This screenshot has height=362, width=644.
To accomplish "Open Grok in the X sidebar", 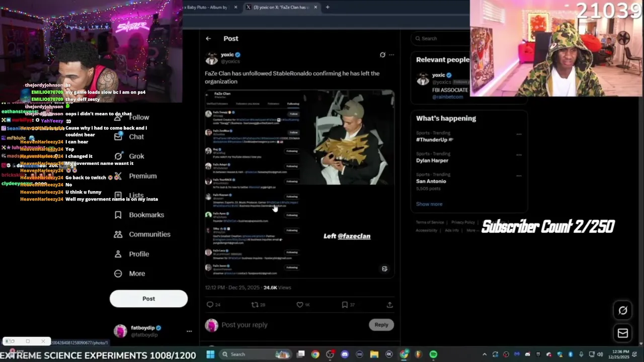I will coord(129,156).
